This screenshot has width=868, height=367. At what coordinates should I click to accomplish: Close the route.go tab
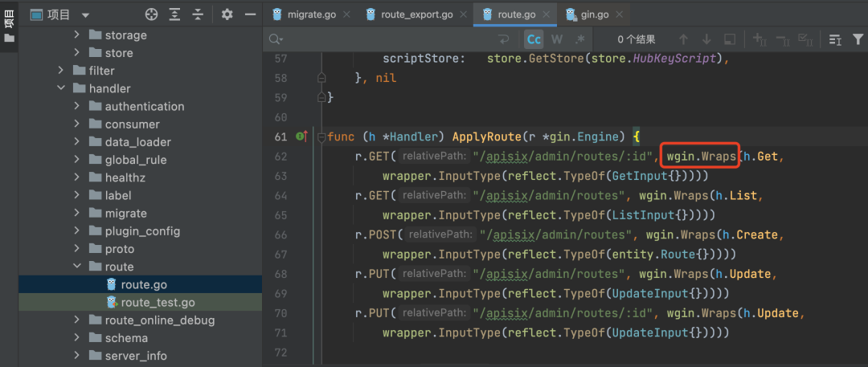click(x=547, y=15)
